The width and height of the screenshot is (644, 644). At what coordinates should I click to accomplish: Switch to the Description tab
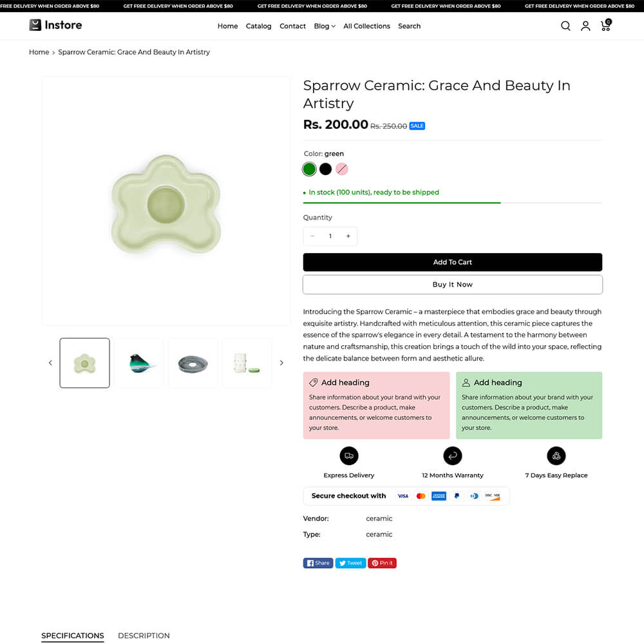(x=144, y=636)
